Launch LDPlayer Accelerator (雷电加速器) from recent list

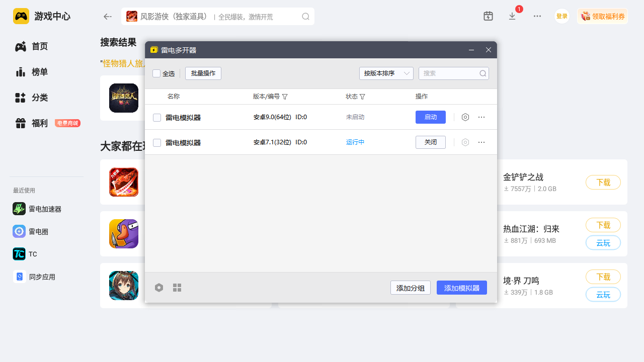[44, 209]
